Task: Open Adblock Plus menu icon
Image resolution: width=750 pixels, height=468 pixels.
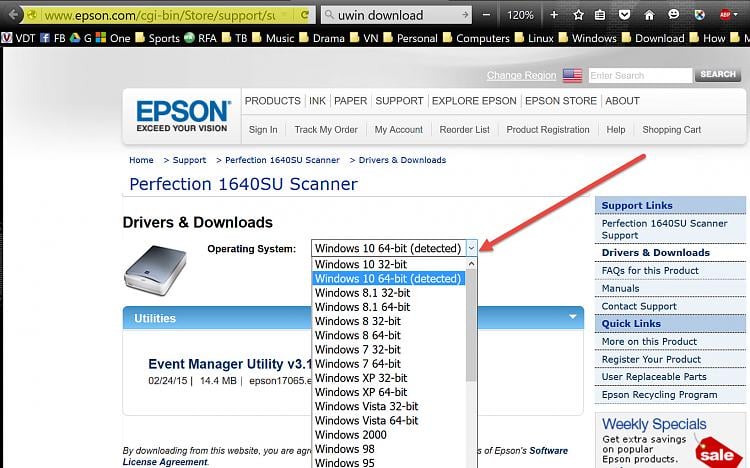Action: 728,15
